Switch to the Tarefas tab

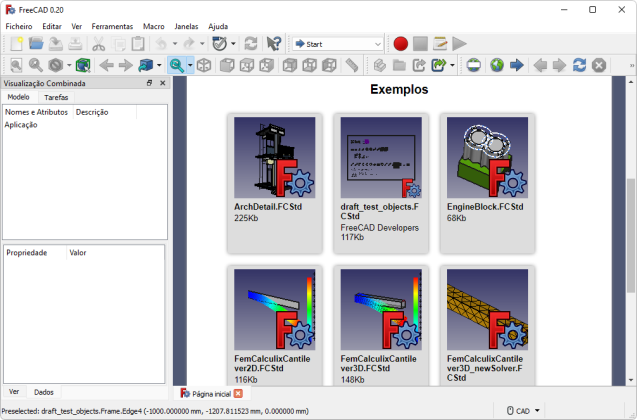[x=56, y=97]
